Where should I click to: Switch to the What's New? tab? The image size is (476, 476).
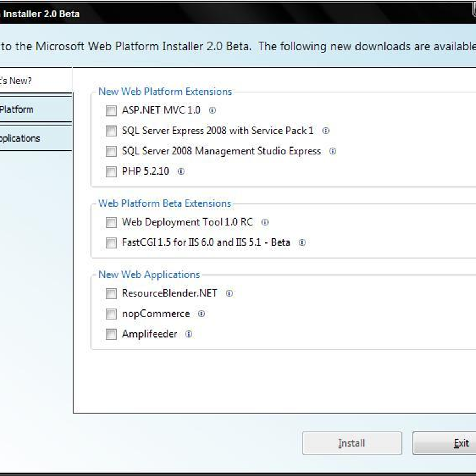coord(36,81)
